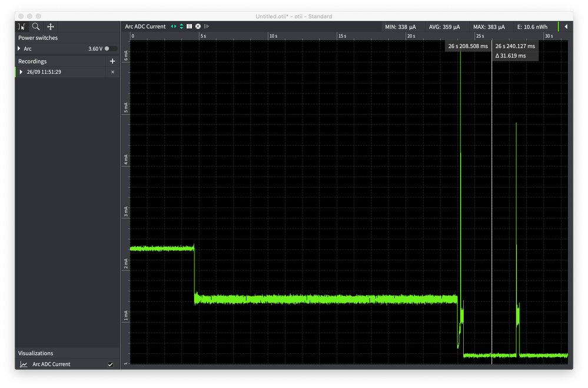Delete the 26/09 11:51:29 recording
The height and width of the screenshot is (388, 588).
(112, 72)
